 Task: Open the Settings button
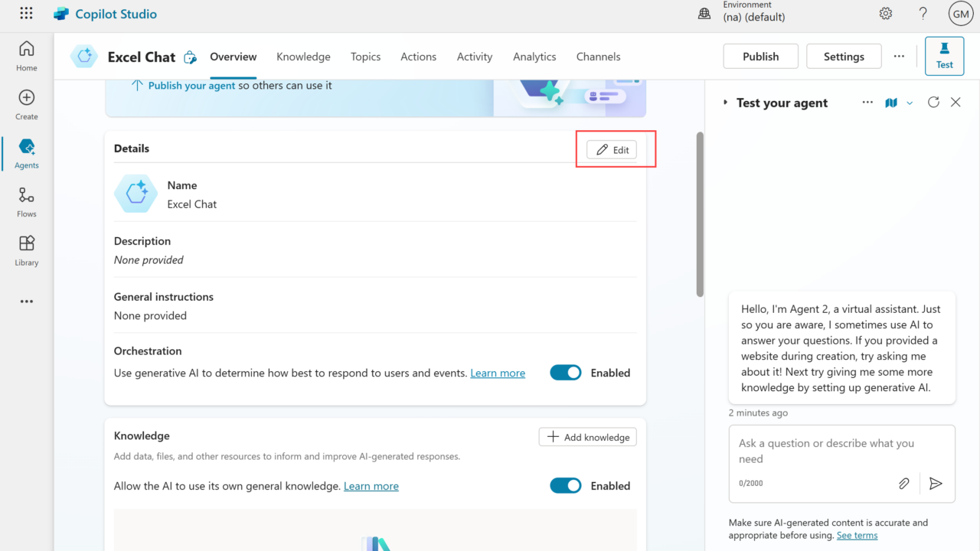[844, 57]
